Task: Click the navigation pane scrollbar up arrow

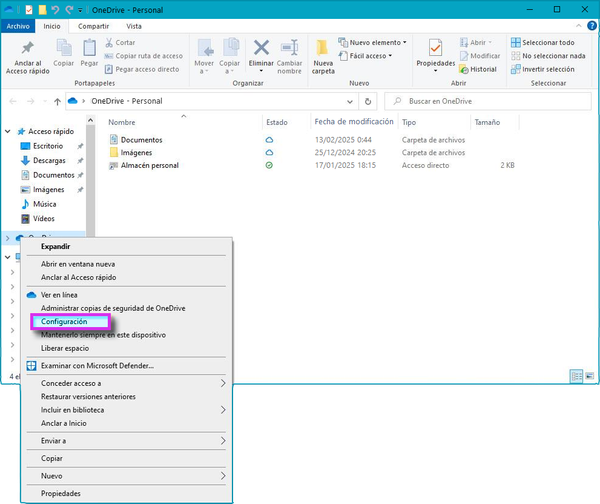Action: coord(90,120)
